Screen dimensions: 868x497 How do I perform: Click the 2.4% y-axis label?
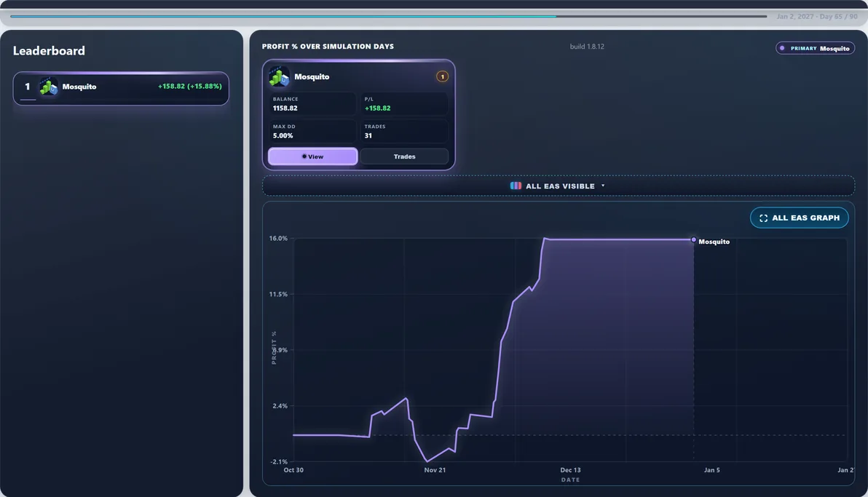point(280,406)
